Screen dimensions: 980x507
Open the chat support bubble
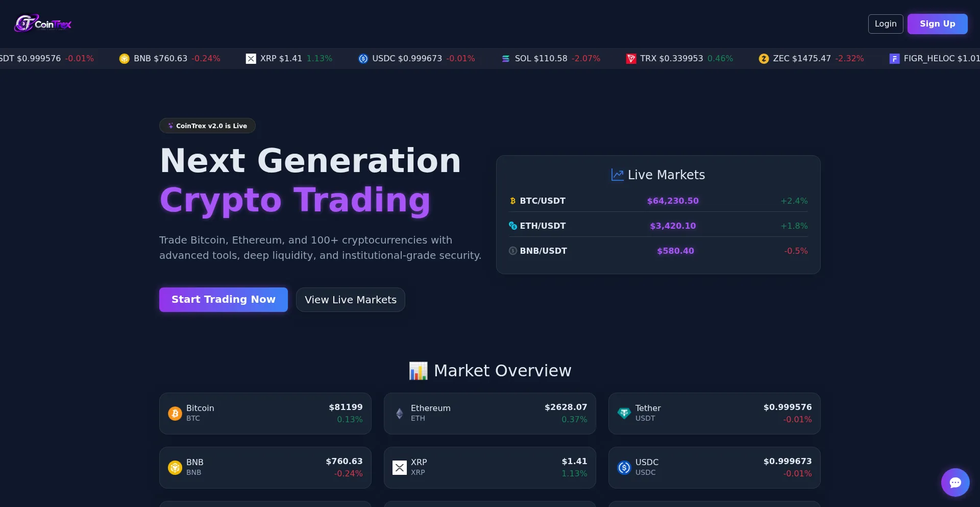pos(955,482)
